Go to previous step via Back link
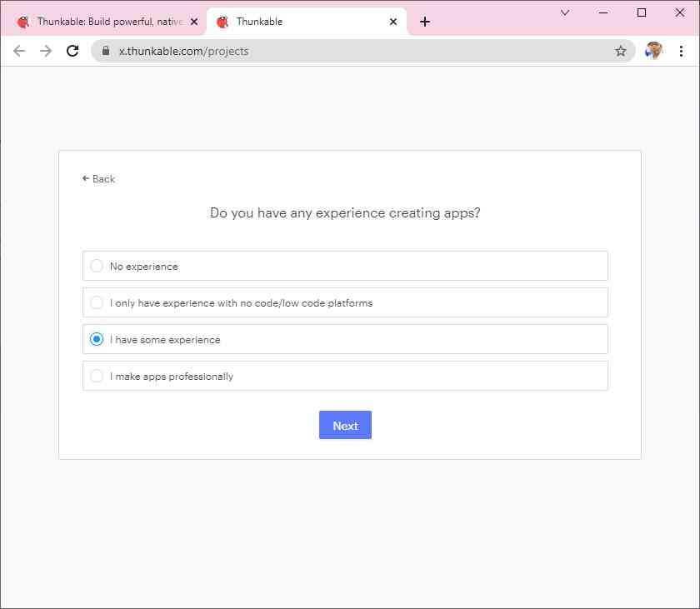The image size is (700, 609). click(x=98, y=179)
